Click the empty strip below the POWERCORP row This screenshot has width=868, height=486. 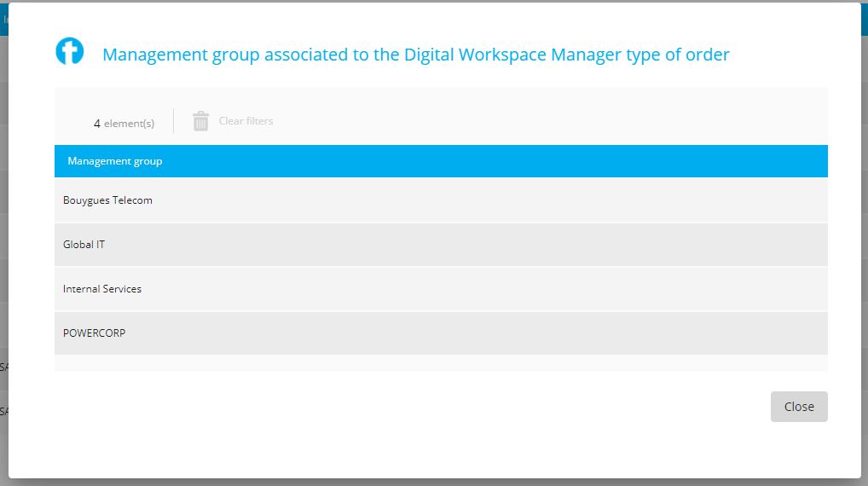441,363
